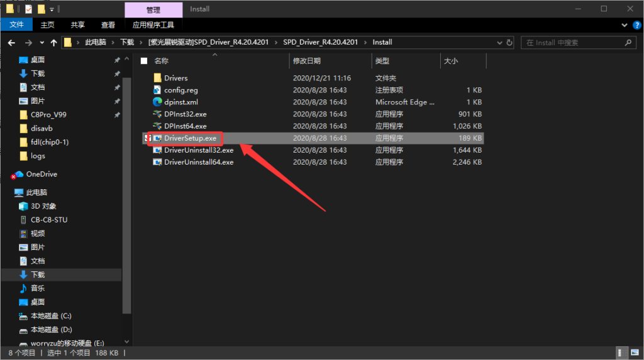Viewport: 644px width, 360px height.
Task: Open the 共享 ribbon tab
Action: [x=77, y=25]
